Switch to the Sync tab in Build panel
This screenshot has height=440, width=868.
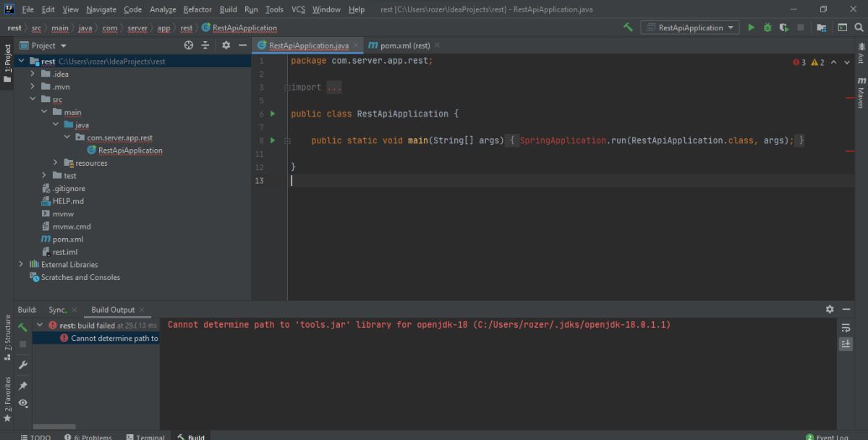click(57, 310)
